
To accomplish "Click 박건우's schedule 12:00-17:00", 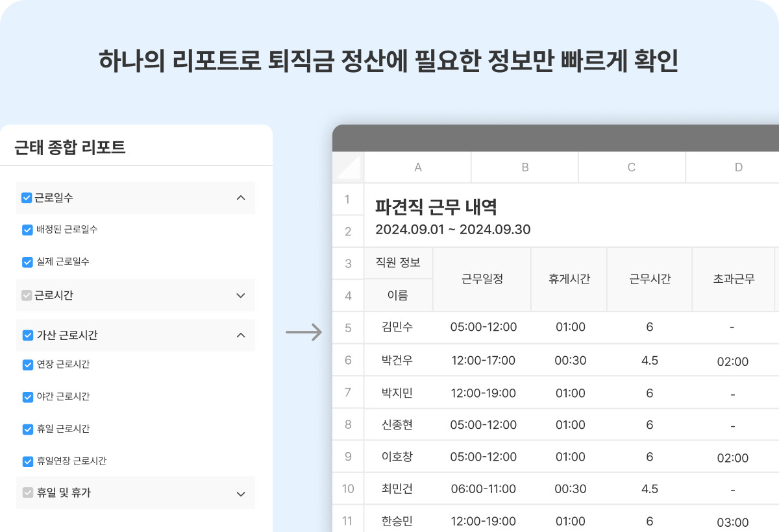I will pyautogui.click(x=483, y=360).
